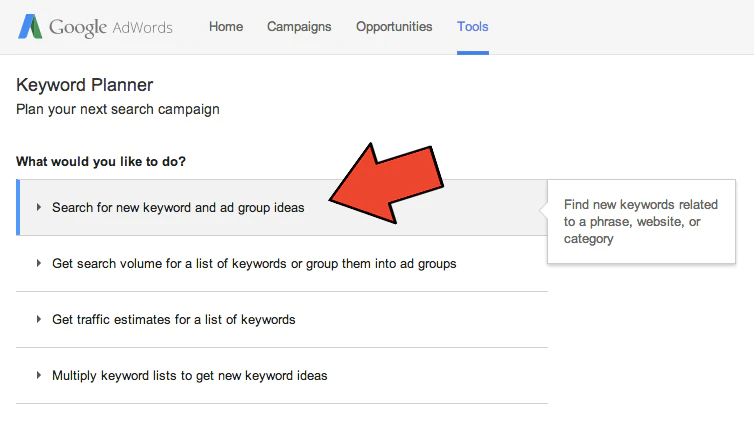This screenshot has width=754, height=442.
Task: Expand the 'Get search volume' disclosure triangle
Action: 39,264
